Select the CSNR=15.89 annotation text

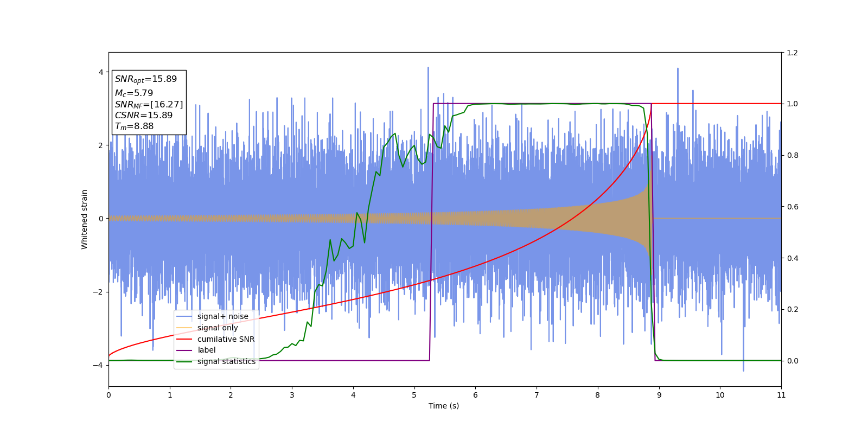point(144,115)
